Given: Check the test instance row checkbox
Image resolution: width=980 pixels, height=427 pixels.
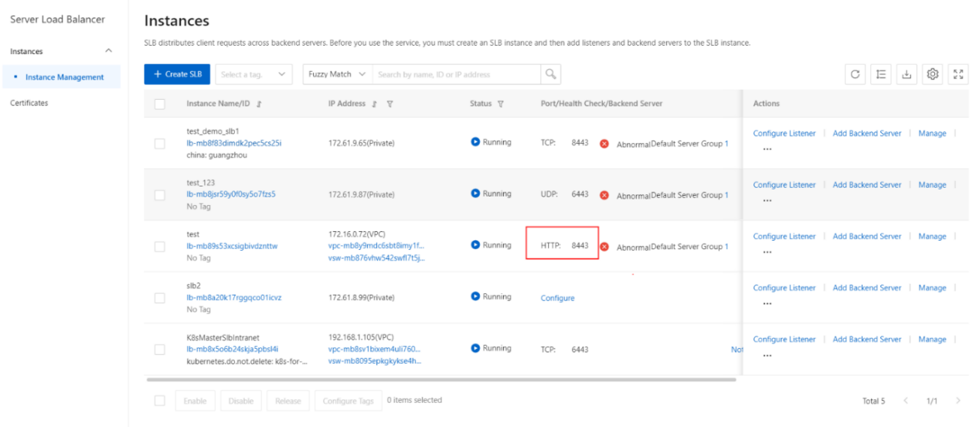Looking at the screenshot, I should point(160,247).
